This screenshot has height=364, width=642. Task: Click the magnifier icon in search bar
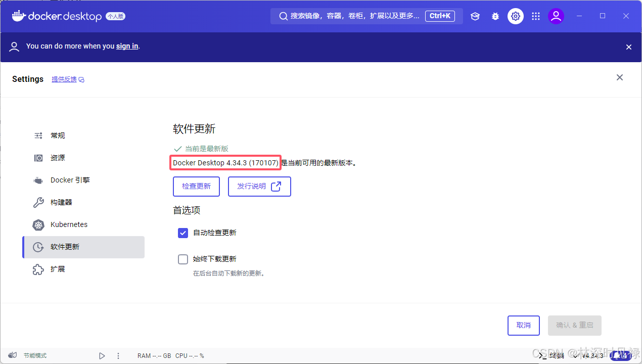click(x=283, y=16)
